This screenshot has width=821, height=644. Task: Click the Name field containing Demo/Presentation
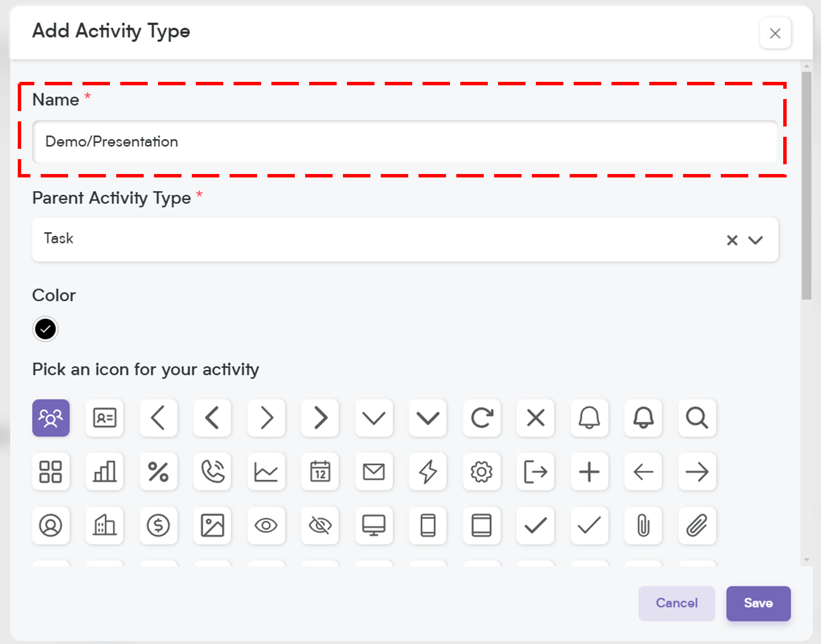coord(405,142)
